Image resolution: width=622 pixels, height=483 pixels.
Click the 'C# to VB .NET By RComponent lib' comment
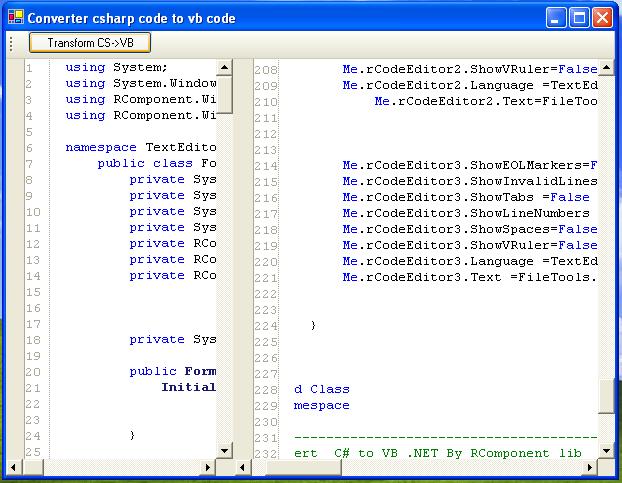click(458, 453)
